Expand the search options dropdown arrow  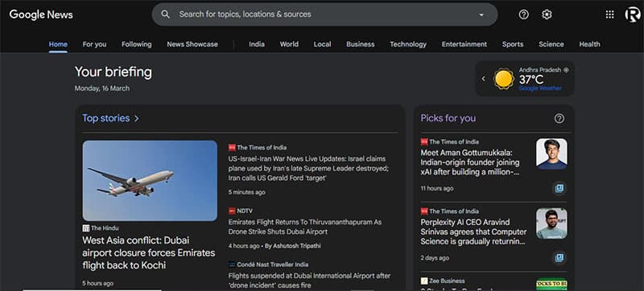[481, 14]
